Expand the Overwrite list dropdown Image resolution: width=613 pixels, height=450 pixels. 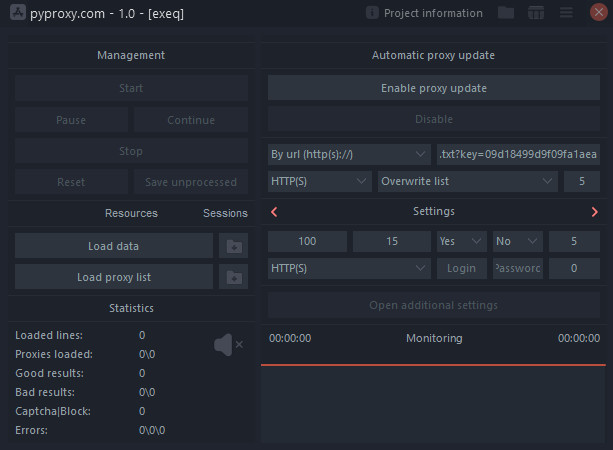468,181
